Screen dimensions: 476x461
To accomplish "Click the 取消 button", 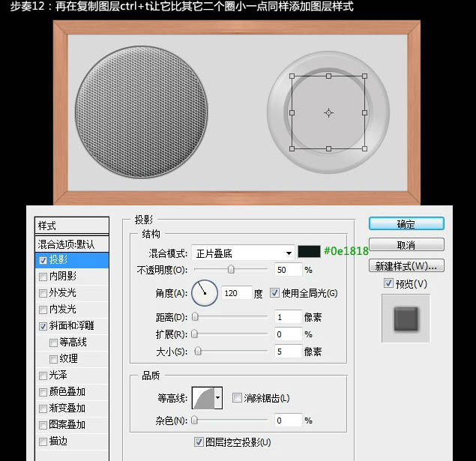I will (406, 244).
